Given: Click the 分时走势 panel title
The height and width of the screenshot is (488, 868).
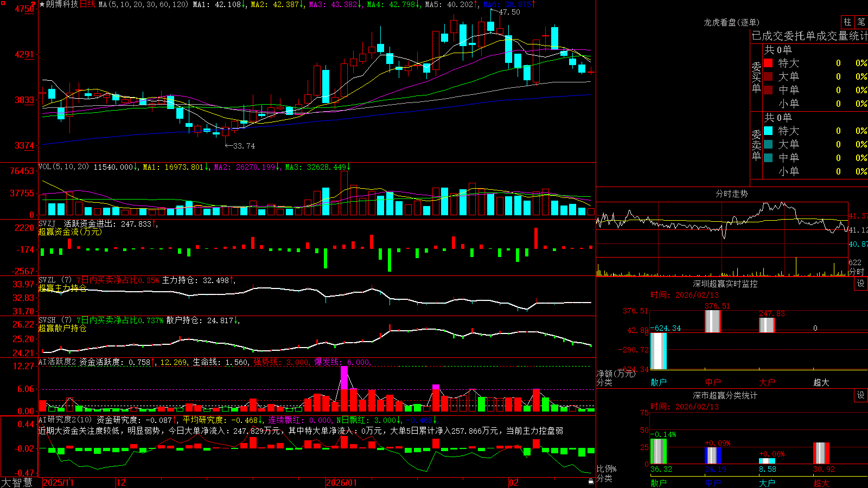Looking at the screenshot, I should [732, 194].
